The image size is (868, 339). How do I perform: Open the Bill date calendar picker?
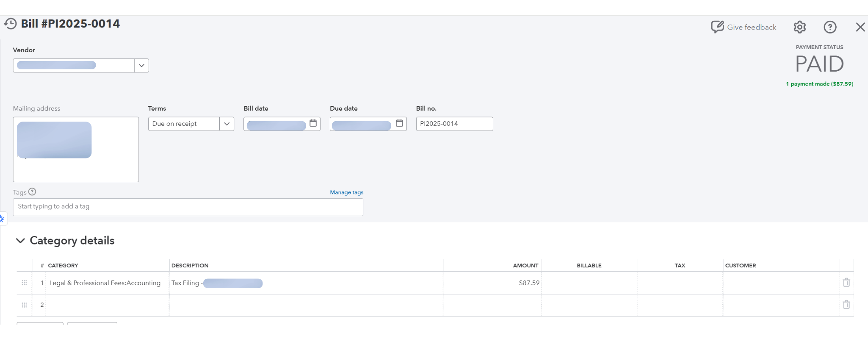[313, 123]
